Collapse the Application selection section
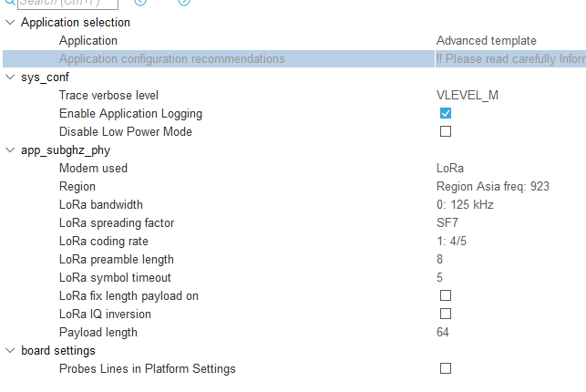This screenshot has width=586, height=392. pos(10,23)
